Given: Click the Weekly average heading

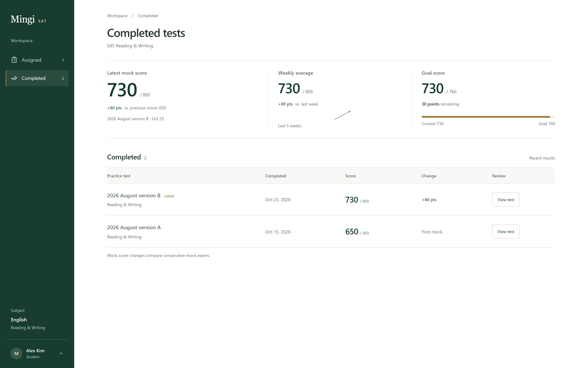Looking at the screenshot, I should 295,73.
